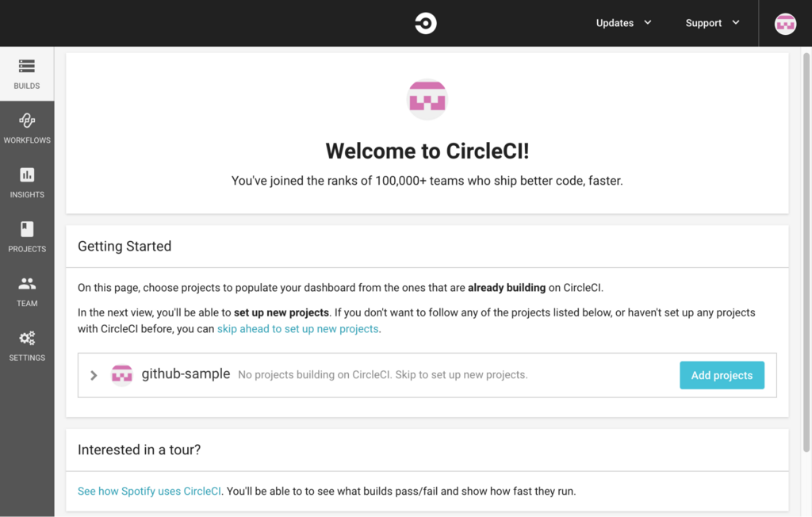Click the large avatar above Welcome heading

(x=427, y=99)
